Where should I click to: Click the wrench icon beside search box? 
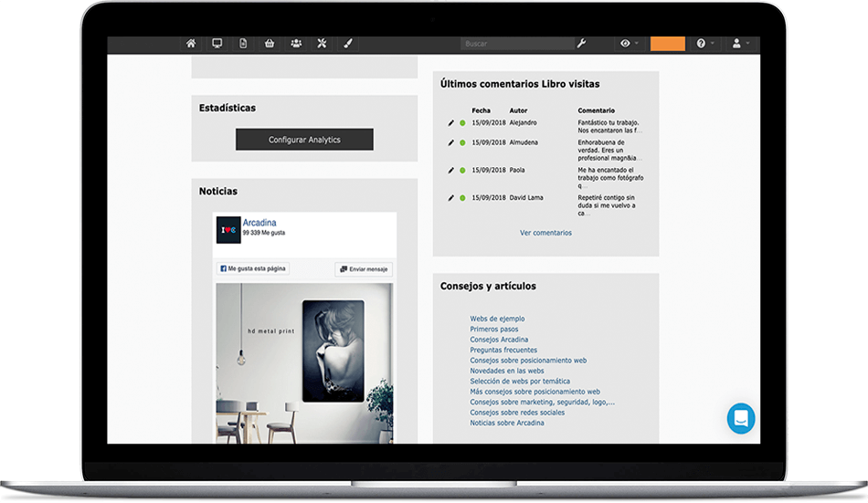[x=581, y=43]
